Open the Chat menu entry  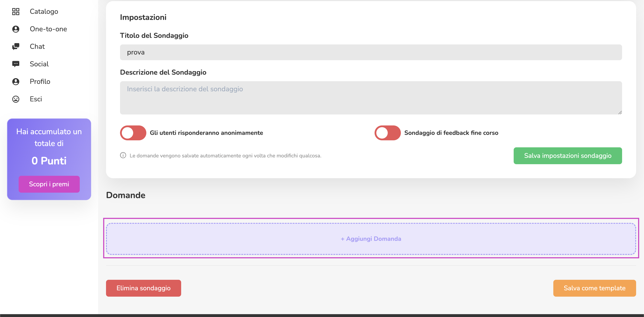tap(37, 46)
